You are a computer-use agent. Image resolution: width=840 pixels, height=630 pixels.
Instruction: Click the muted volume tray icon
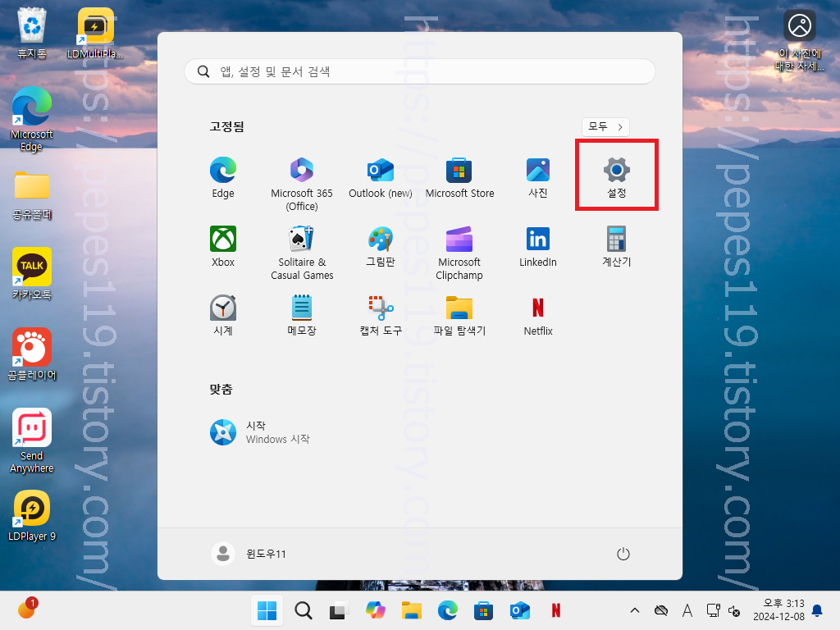(734, 610)
